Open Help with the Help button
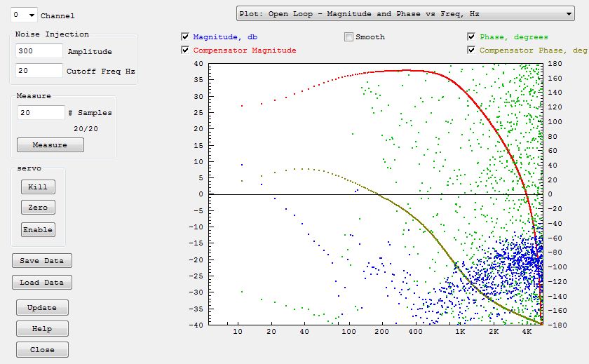The width and height of the screenshot is (589, 364). click(x=42, y=328)
